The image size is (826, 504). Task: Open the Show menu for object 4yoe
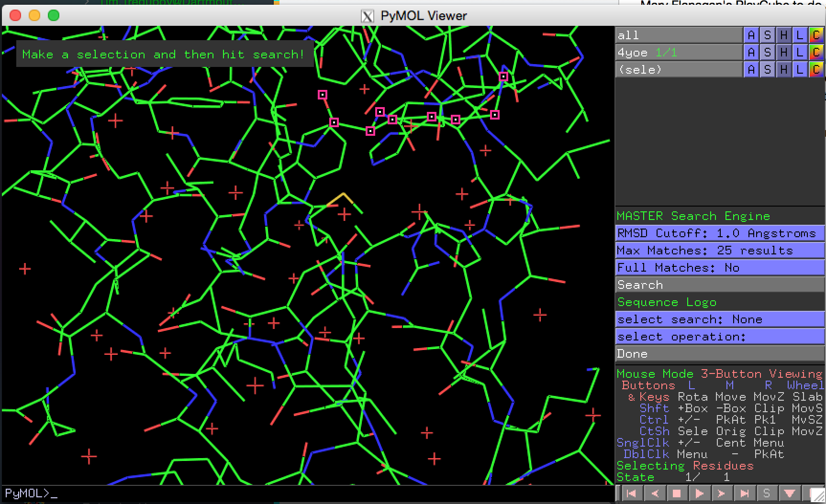click(767, 52)
